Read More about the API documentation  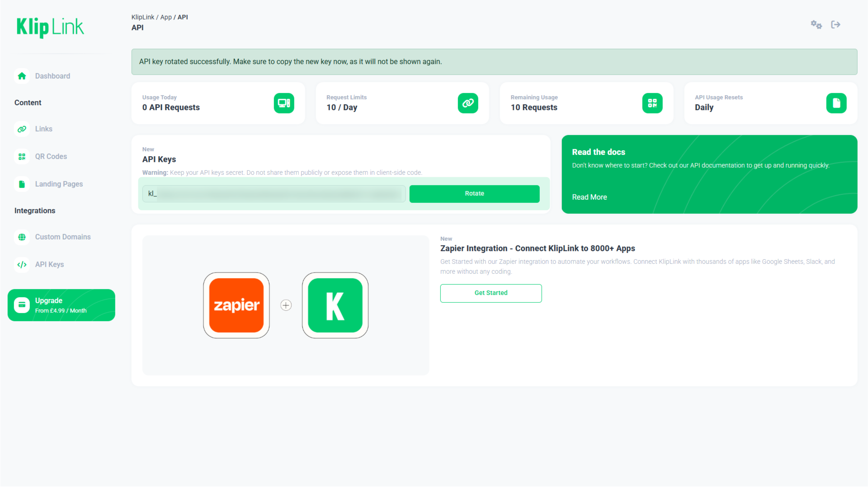[x=589, y=197]
